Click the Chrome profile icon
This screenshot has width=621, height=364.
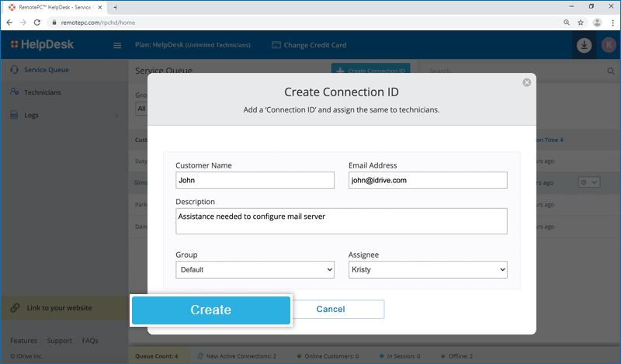point(596,23)
